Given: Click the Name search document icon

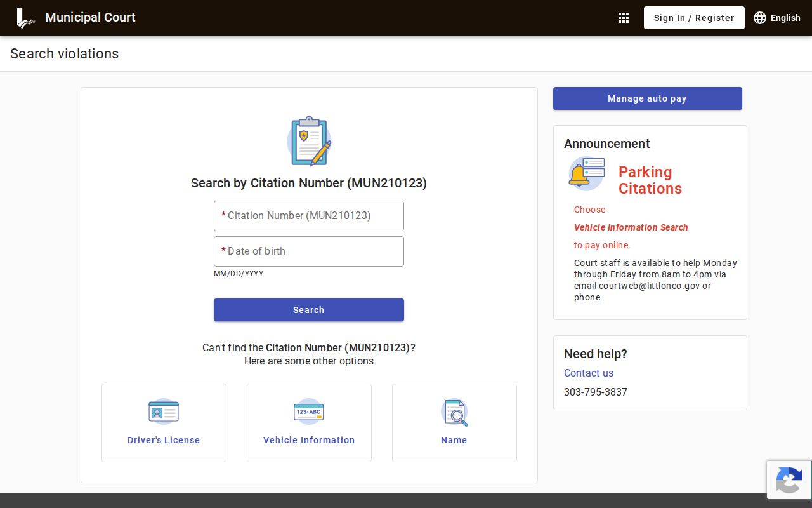Looking at the screenshot, I should [454, 412].
